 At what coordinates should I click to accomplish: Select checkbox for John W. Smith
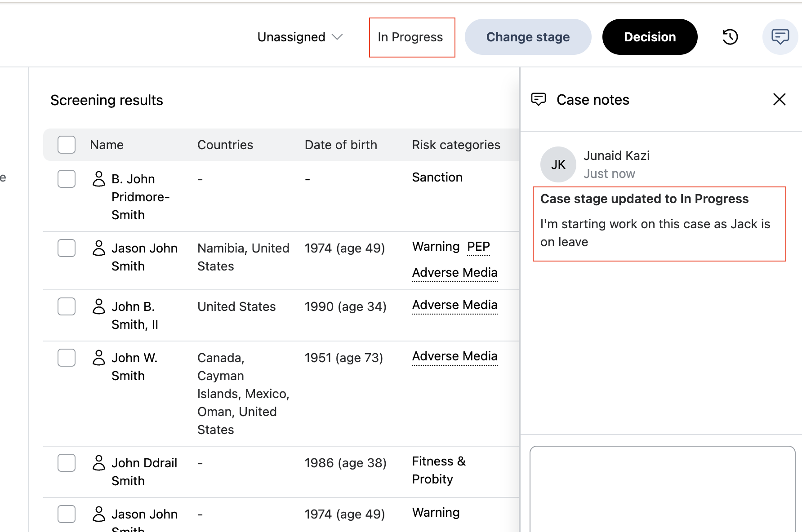[67, 358]
